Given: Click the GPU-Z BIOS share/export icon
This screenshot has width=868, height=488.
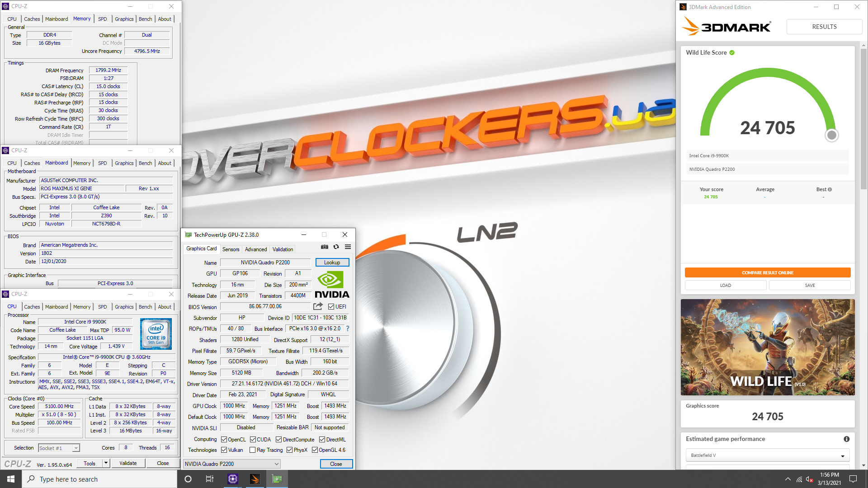Looking at the screenshot, I should tap(318, 306).
